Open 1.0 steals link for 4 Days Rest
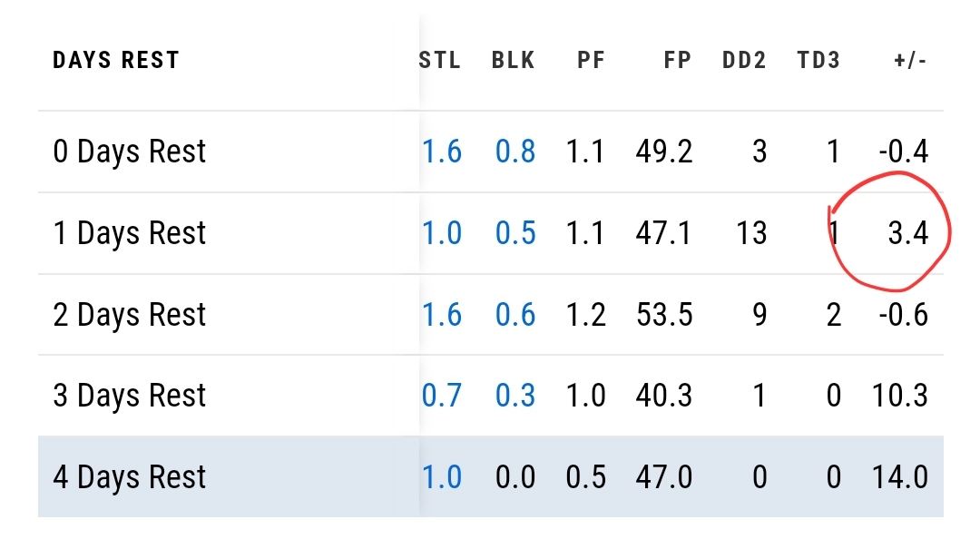The height and width of the screenshot is (539, 980). tap(442, 477)
